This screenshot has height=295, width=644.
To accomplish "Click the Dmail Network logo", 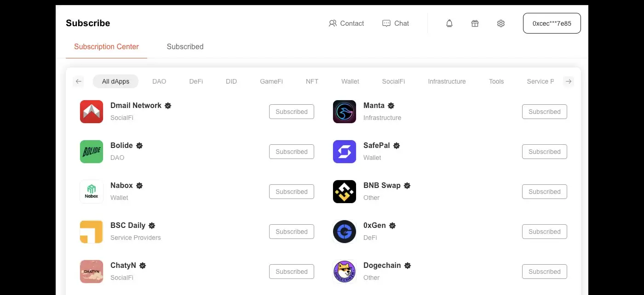I will [92, 112].
